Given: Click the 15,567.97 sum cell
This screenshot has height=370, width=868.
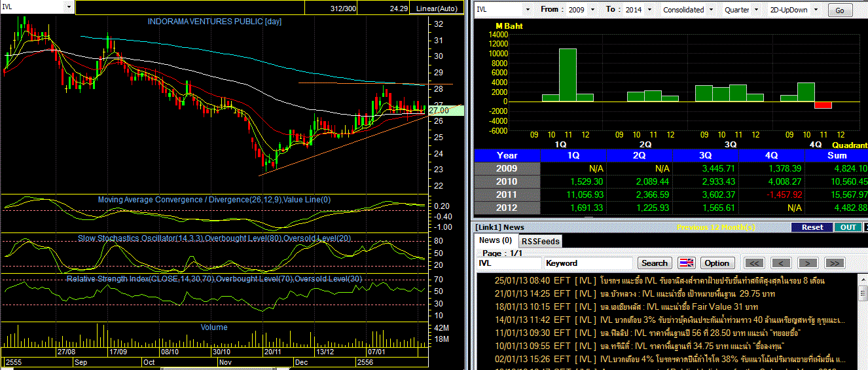Looking at the screenshot, I should click(836, 194).
